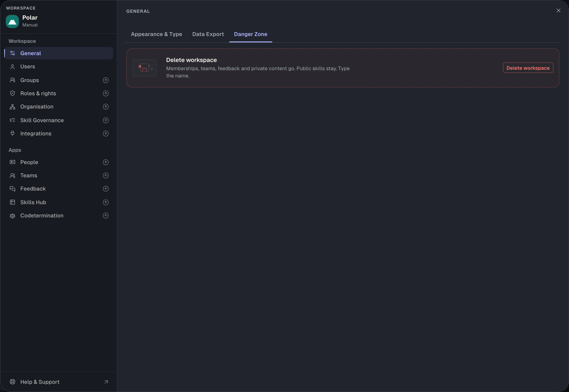Go to the Skill Governance label

[x=42, y=120]
